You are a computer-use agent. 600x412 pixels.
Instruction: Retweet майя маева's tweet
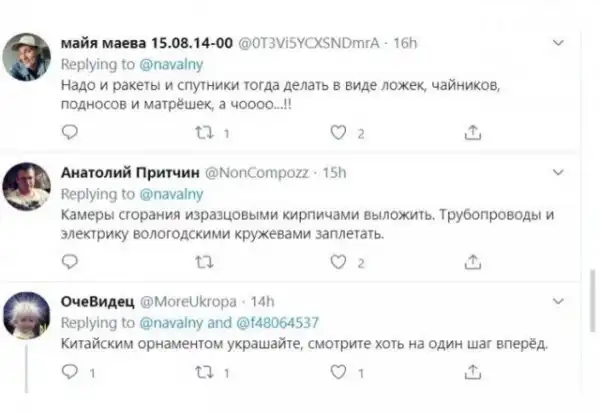tap(203, 132)
